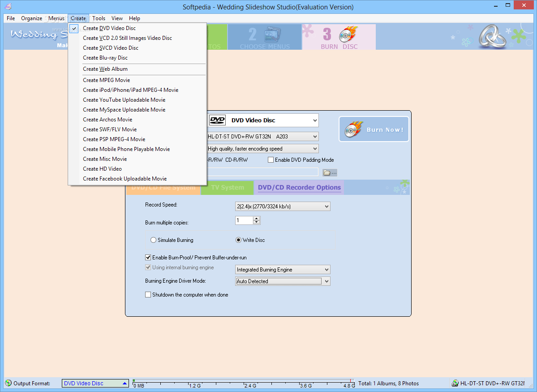Choose Create MySpace Uploadable Movie

pos(137,110)
